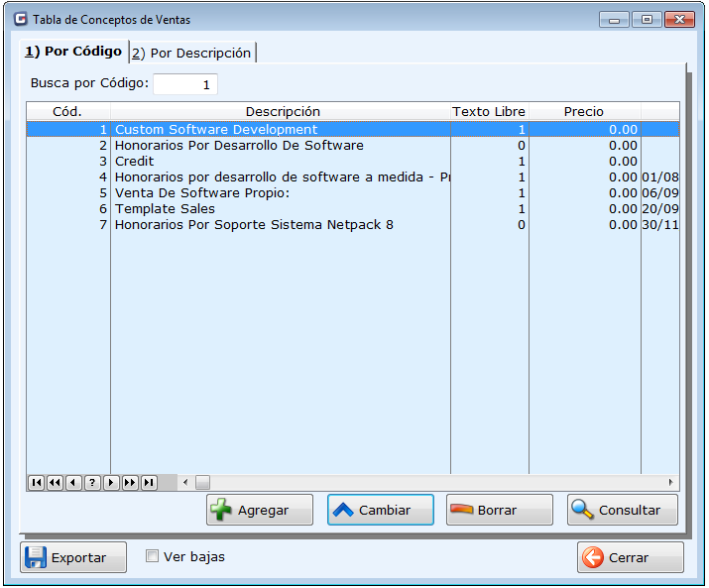Switch to Por Descripción tab
The width and height of the screenshot is (709, 588).
point(192,53)
